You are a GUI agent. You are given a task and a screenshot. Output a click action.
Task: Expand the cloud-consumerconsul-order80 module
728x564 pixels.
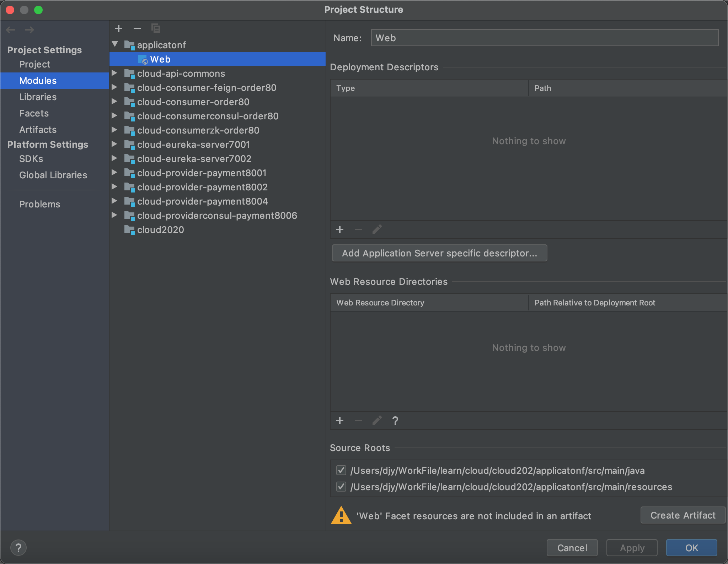click(114, 115)
